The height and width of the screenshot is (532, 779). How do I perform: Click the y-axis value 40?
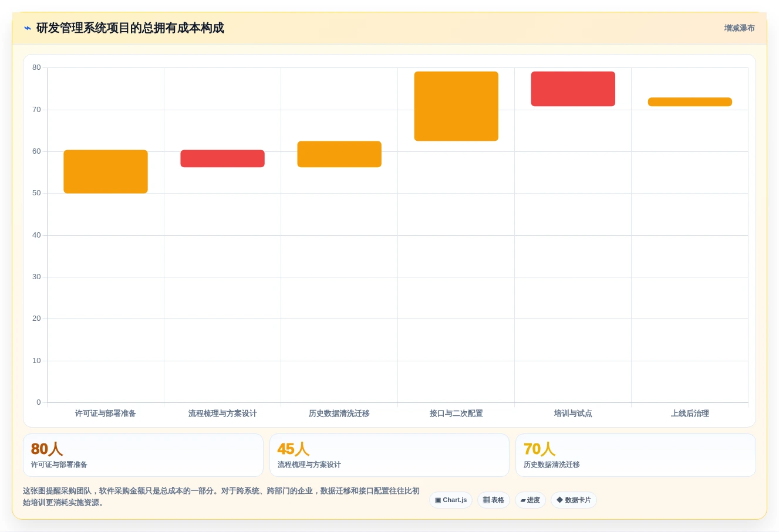click(x=36, y=235)
